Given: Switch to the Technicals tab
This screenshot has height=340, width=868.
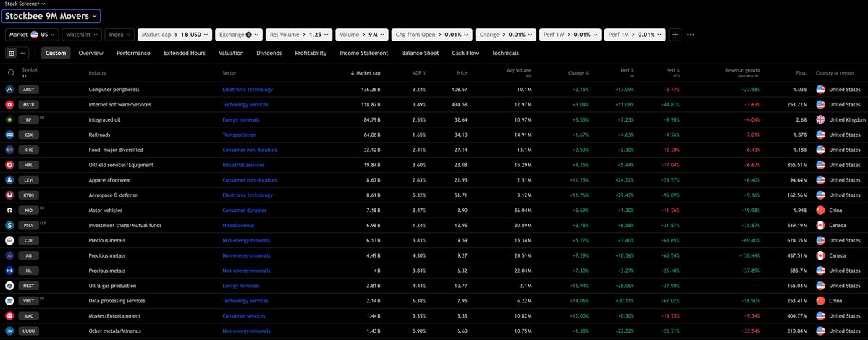Looking at the screenshot, I should (x=505, y=53).
